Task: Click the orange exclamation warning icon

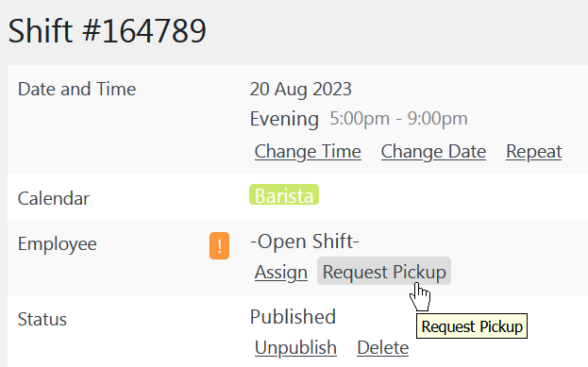Action: point(219,245)
